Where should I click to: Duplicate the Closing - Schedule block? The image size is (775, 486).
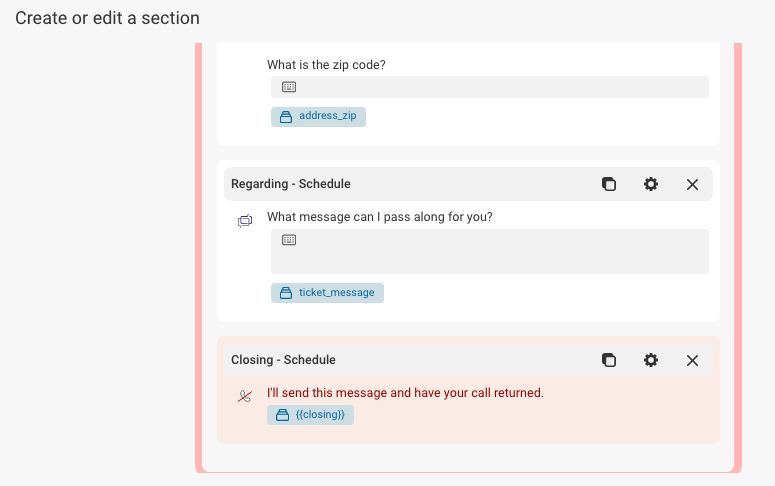point(609,360)
